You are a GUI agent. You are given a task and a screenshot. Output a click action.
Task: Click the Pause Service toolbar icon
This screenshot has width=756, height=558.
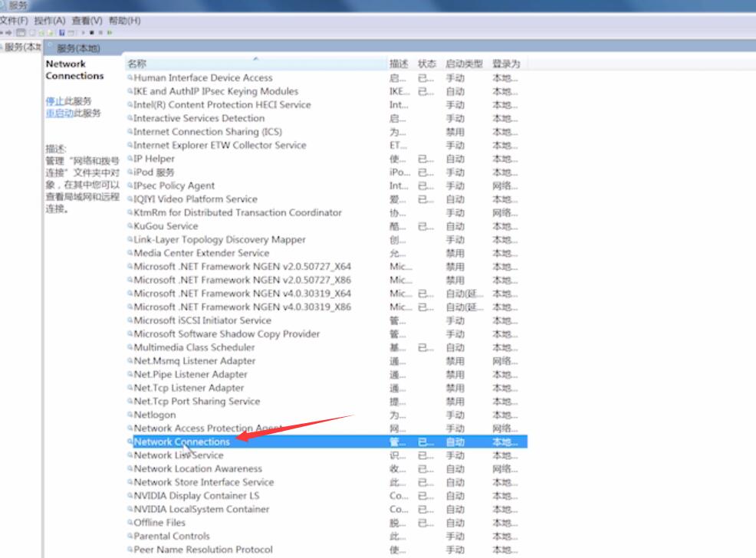point(100,33)
